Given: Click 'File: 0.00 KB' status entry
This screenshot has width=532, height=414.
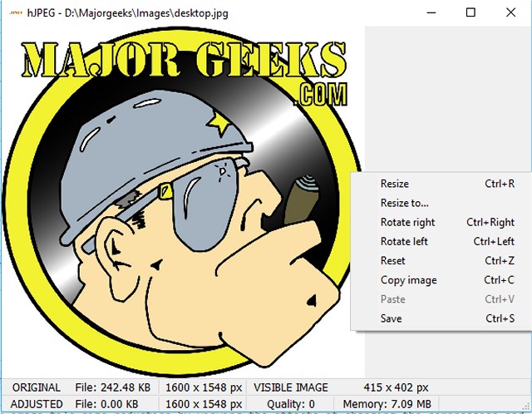Looking at the screenshot, I should (106, 404).
